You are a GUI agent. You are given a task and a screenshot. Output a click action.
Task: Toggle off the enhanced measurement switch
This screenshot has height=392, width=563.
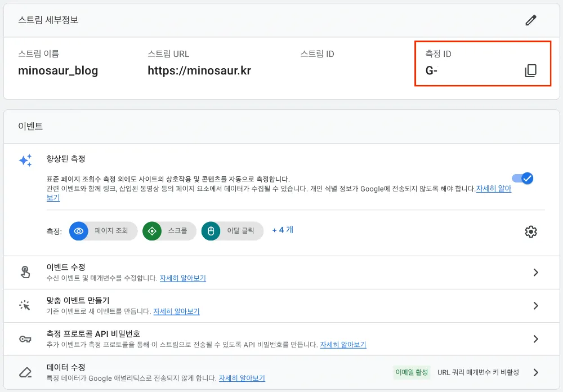pyautogui.click(x=522, y=179)
